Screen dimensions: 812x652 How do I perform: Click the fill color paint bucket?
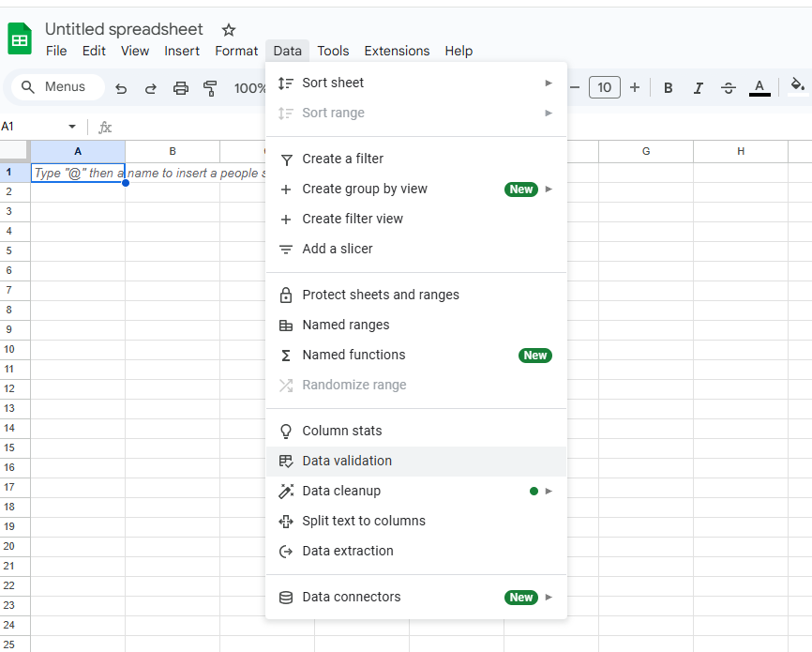tap(797, 86)
